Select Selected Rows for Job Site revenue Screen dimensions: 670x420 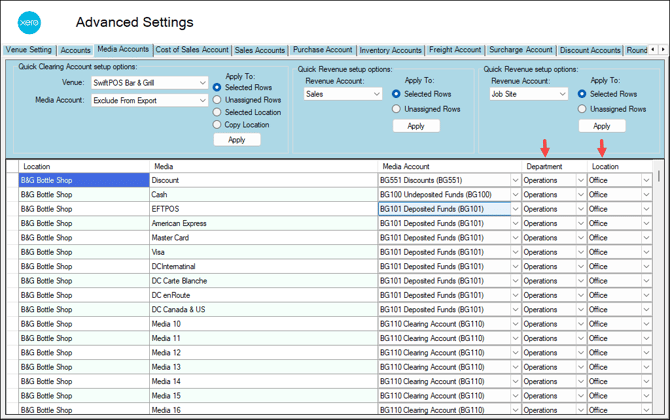click(582, 94)
